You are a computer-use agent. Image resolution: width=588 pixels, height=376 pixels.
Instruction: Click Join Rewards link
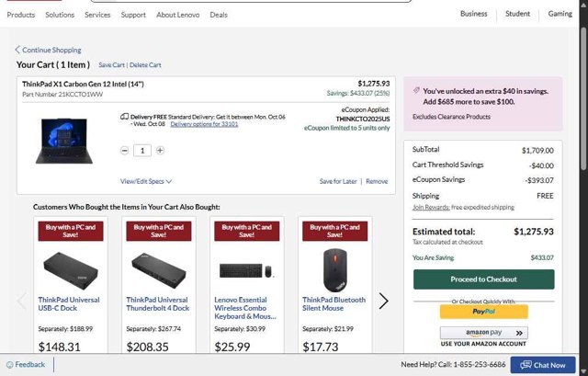click(431, 207)
